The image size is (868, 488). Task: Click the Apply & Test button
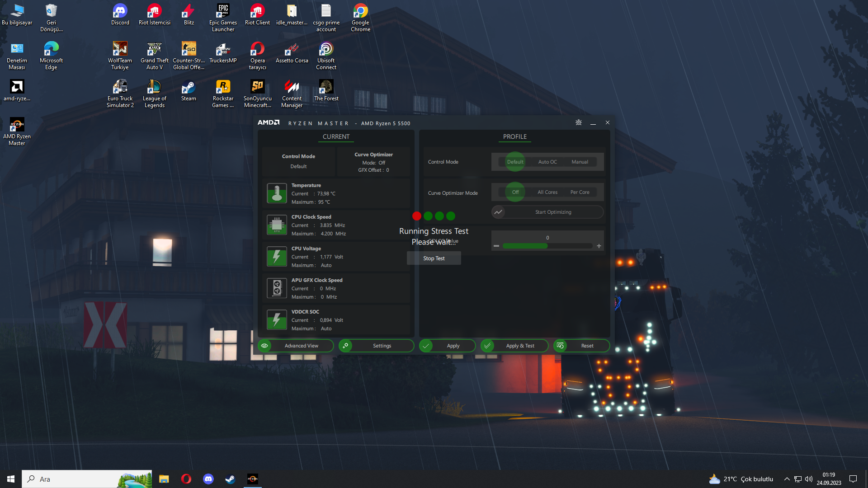pyautogui.click(x=520, y=346)
